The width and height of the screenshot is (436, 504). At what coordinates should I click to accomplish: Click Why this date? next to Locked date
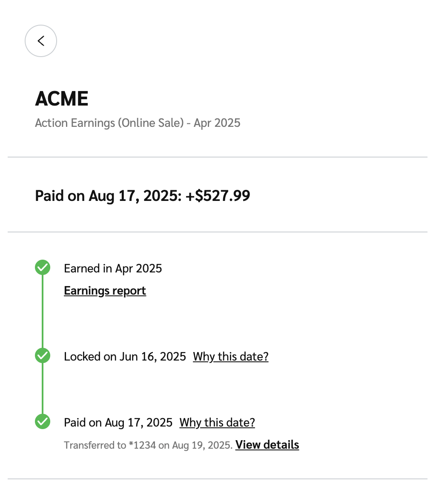tap(230, 356)
